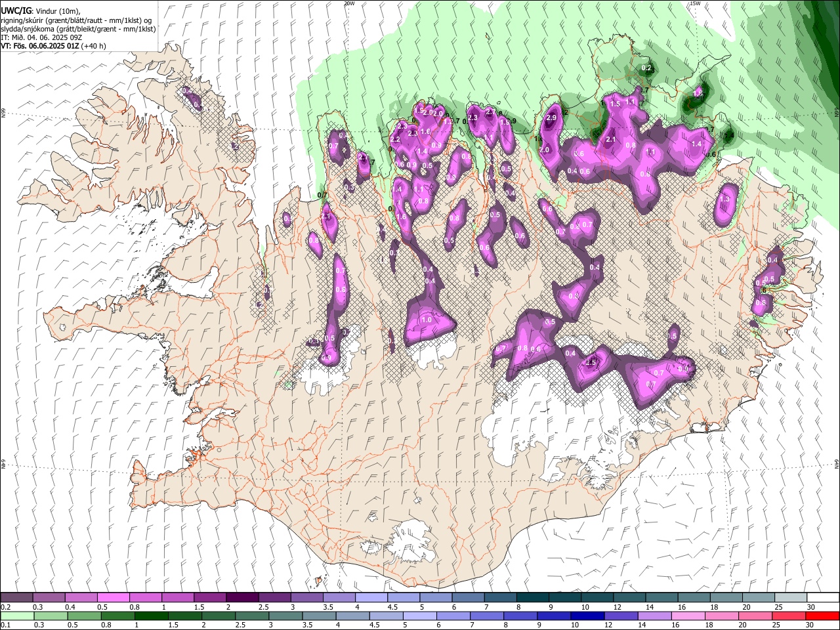Pick the darkest purple swatch between 2 and 2.5

241,598
